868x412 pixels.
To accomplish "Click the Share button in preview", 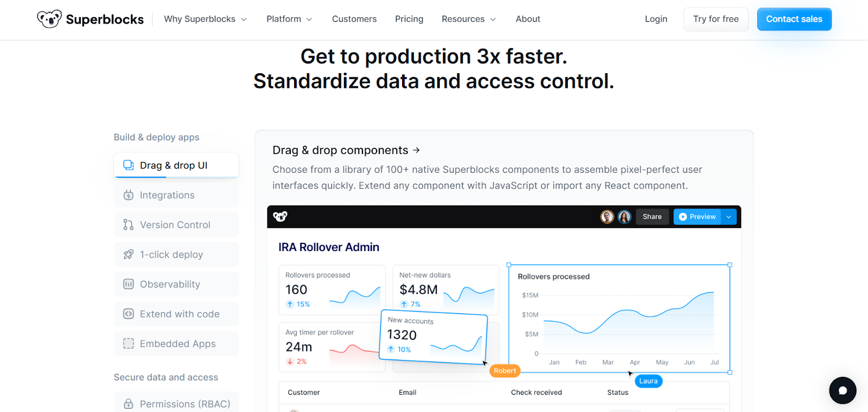I will click(x=652, y=217).
